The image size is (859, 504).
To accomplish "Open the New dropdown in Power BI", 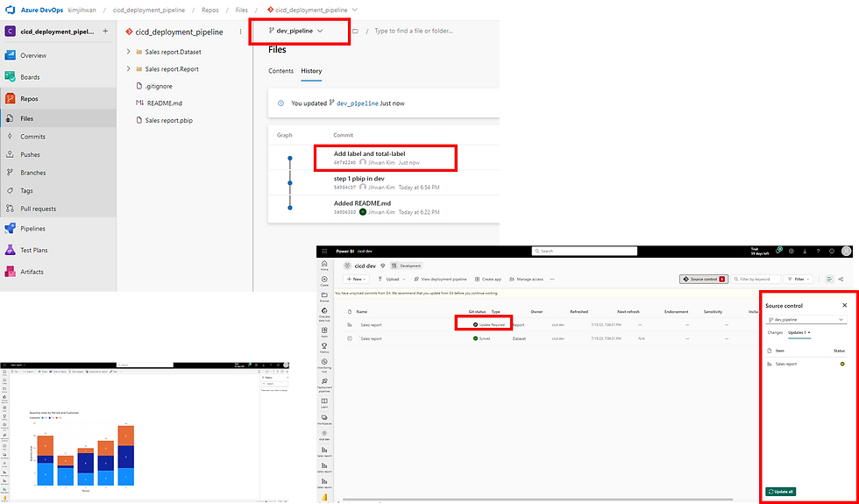I will point(357,279).
